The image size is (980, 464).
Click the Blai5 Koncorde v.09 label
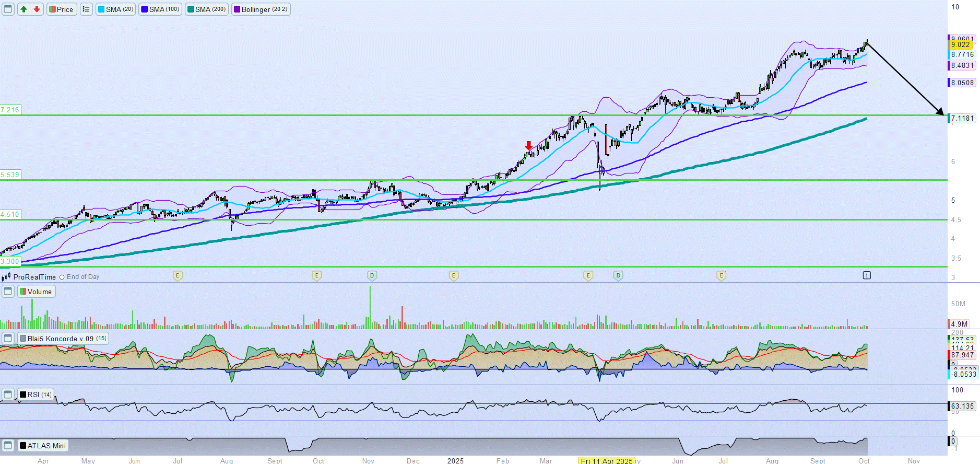pyautogui.click(x=63, y=339)
